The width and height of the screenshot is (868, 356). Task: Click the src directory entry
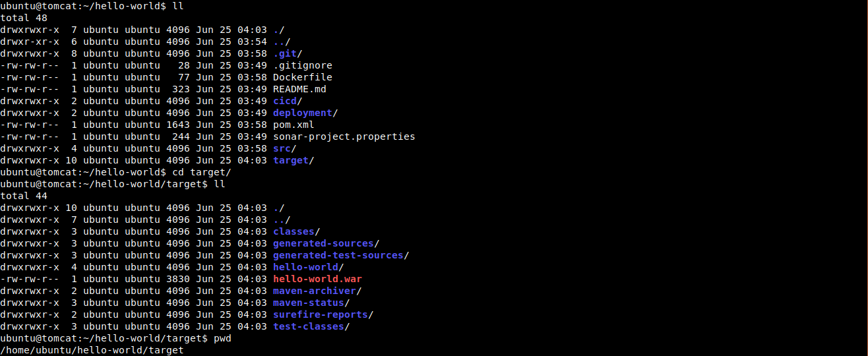(282, 148)
